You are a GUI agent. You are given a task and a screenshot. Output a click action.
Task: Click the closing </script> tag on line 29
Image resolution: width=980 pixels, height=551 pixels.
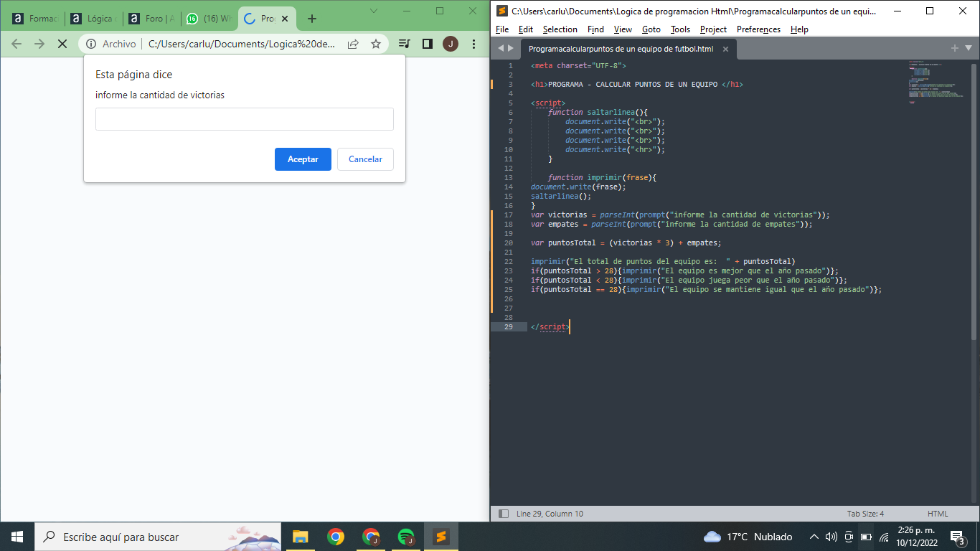(x=550, y=326)
